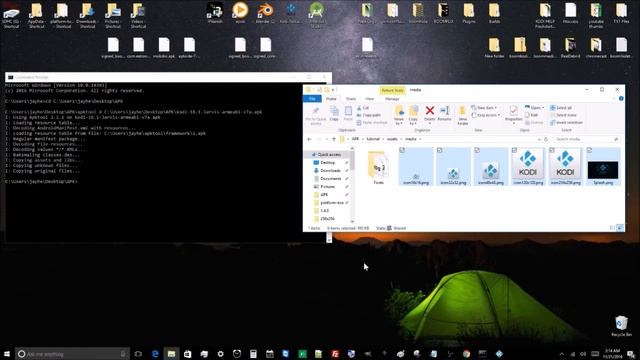Open the Copy to dropdown in ribbon

413,115
